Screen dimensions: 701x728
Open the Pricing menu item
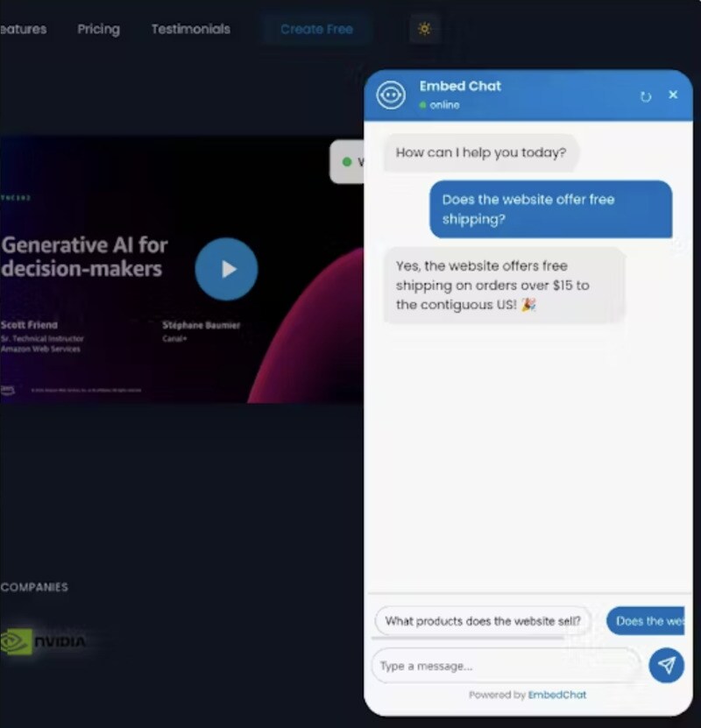(x=98, y=29)
